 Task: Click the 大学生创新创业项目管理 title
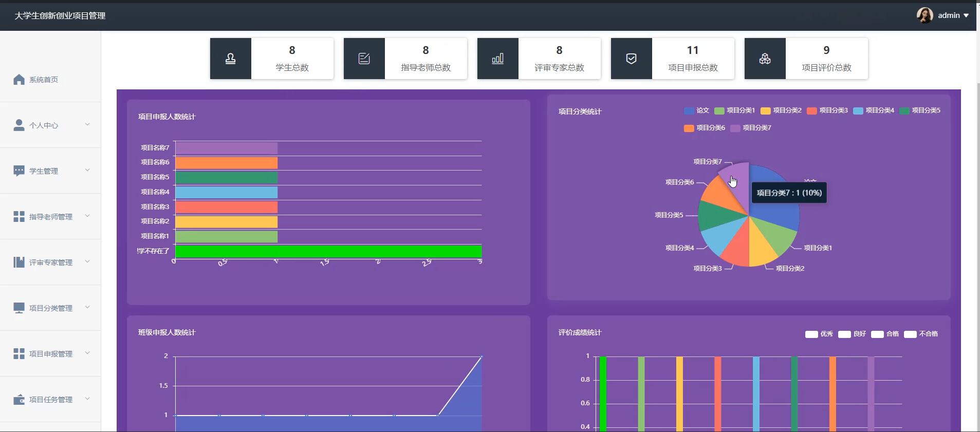(x=60, y=16)
